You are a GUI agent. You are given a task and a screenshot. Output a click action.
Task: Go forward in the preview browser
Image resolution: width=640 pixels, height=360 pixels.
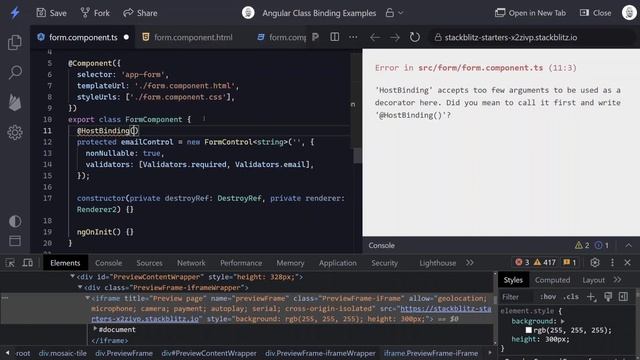(x=394, y=38)
